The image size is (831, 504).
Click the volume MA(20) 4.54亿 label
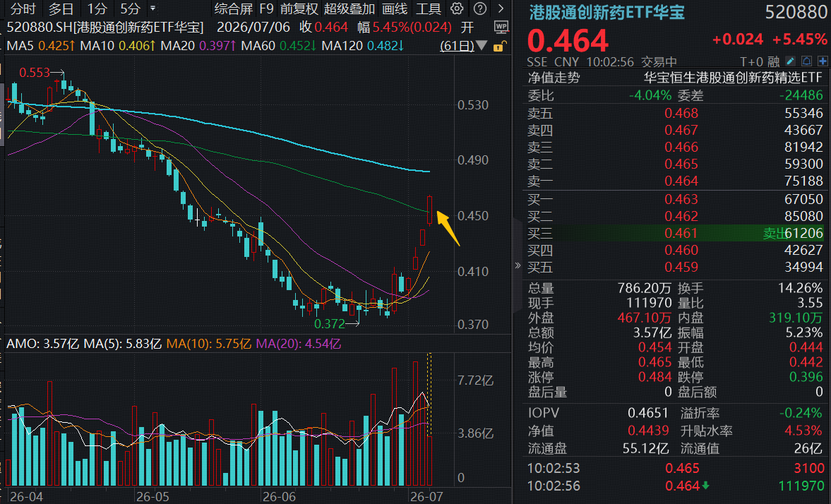(x=299, y=344)
